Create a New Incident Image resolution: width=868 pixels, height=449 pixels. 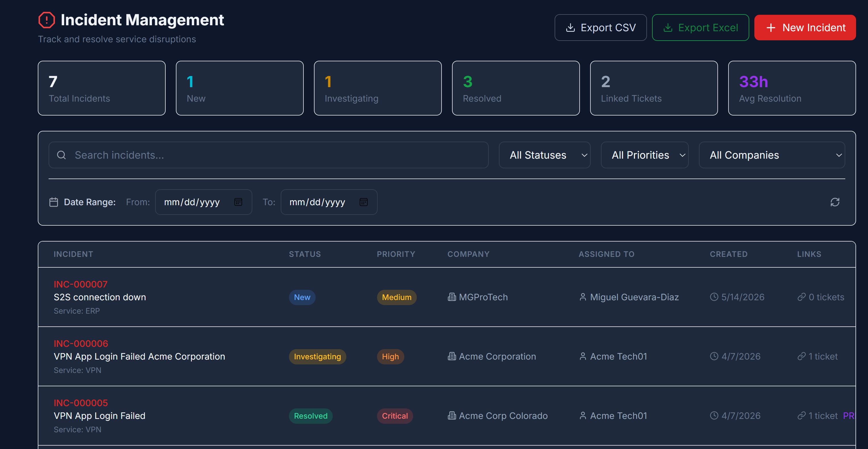click(805, 28)
